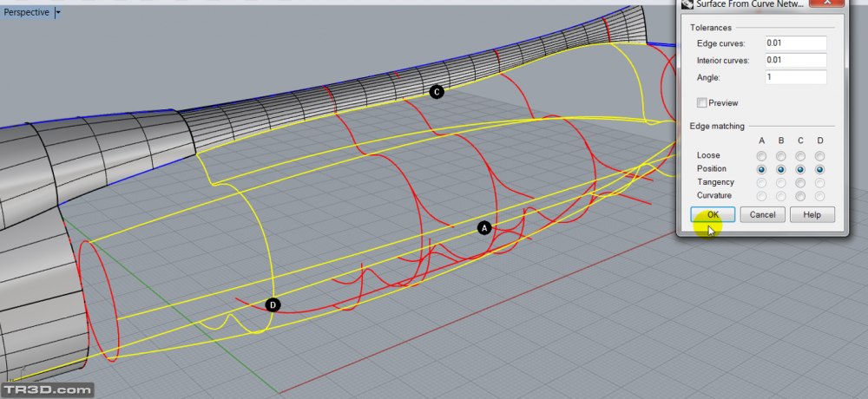Enable the Preview checkbox
The height and width of the screenshot is (399, 868).
click(x=702, y=102)
